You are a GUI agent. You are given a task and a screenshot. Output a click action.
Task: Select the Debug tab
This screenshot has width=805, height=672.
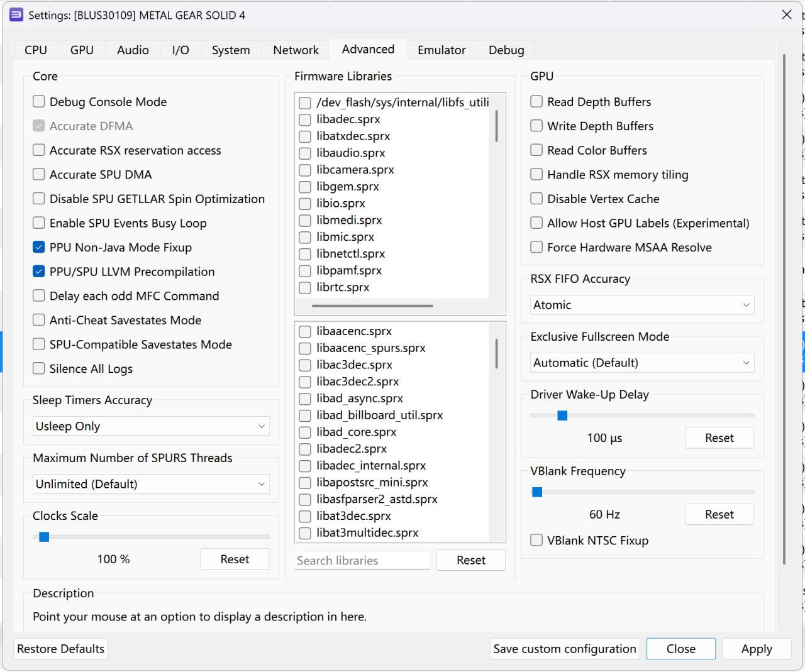[506, 50]
